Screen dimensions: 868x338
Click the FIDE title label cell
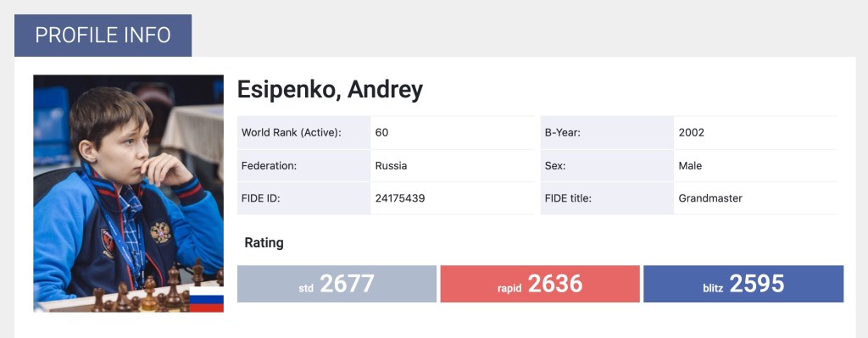coord(607,198)
